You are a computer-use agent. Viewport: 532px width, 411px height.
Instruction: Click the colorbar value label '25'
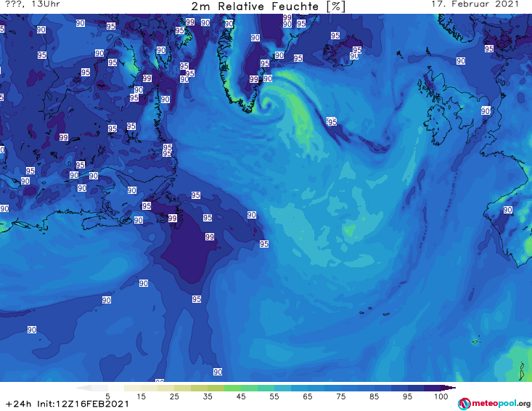pos(174,396)
